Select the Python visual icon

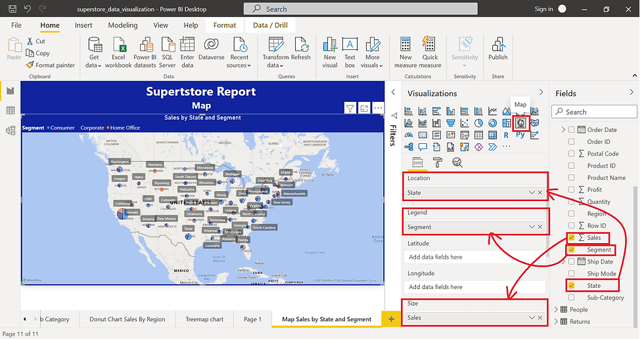[520, 135]
